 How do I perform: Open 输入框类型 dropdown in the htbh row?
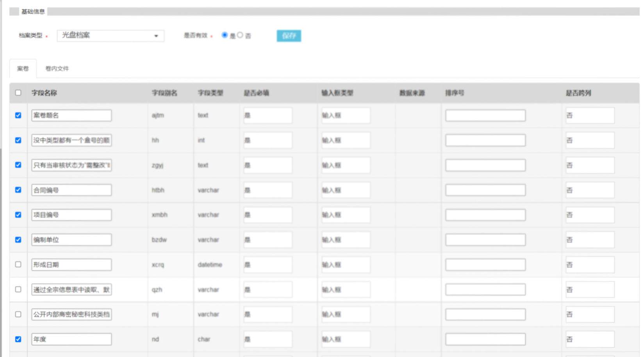345,190
